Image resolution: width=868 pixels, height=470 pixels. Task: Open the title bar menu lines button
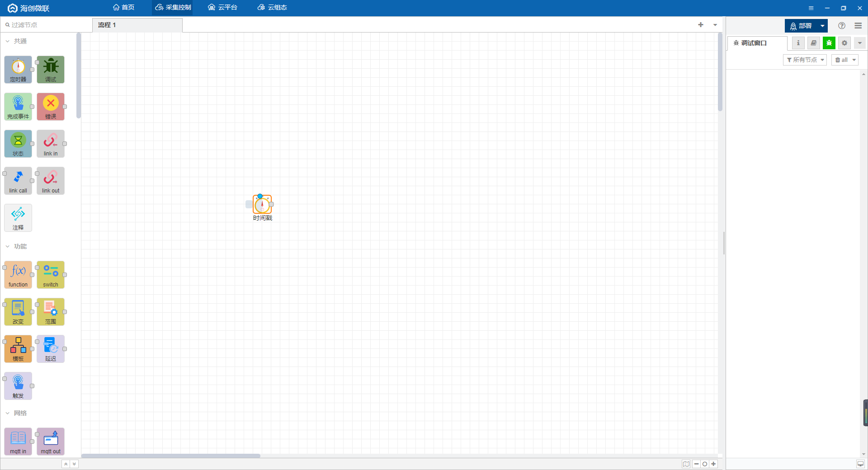[811, 8]
